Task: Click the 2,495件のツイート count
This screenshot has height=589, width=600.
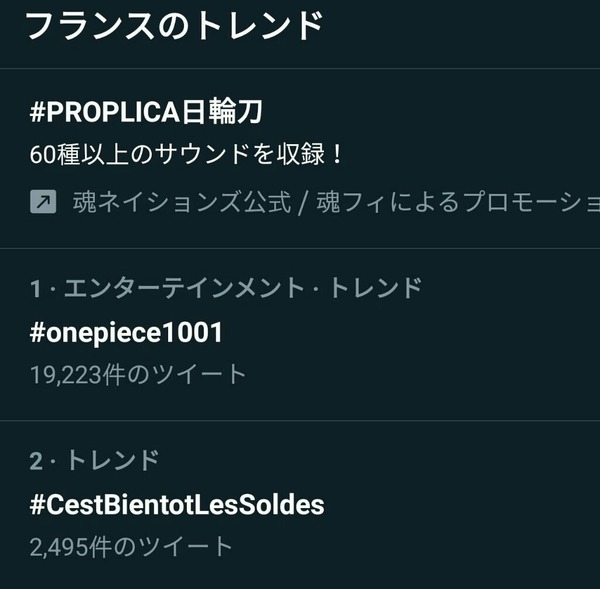Action: point(131,546)
